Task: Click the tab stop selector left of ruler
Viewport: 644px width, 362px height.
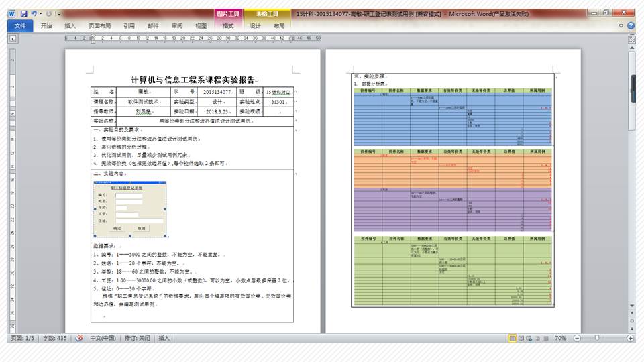Action: click(12, 38)
